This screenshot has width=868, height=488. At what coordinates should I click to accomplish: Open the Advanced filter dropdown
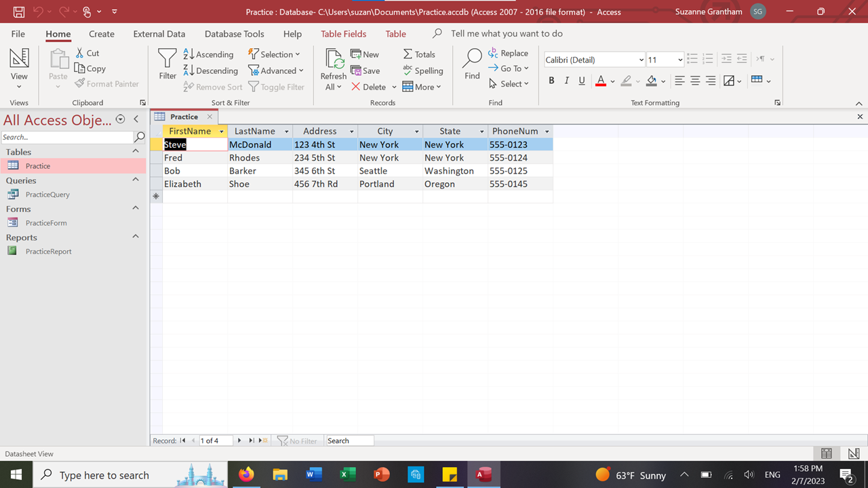tap(276, 70)
